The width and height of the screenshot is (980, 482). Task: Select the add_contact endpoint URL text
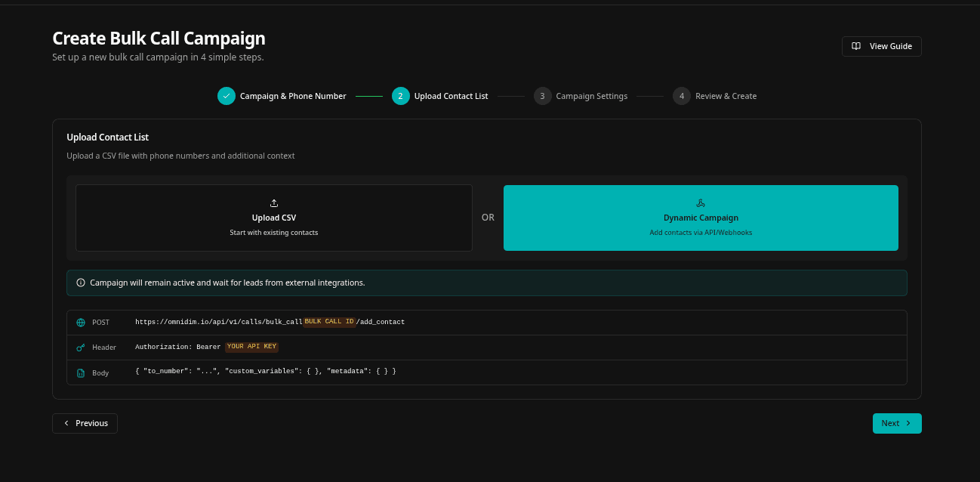coord(270,321)
